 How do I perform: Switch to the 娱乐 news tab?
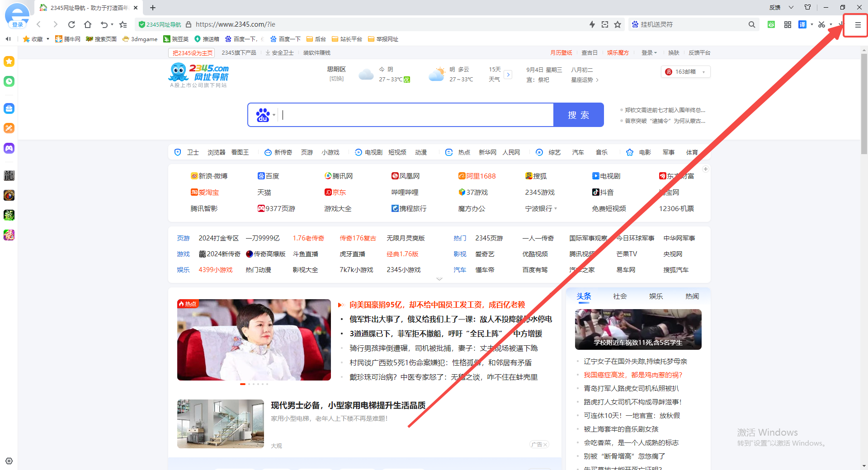[x=656, y=296]
